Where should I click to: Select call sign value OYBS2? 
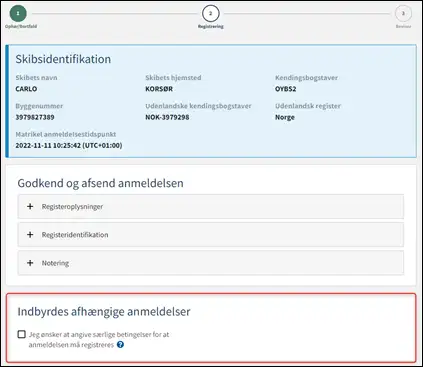pyautogui.click(x=286, y=89)
